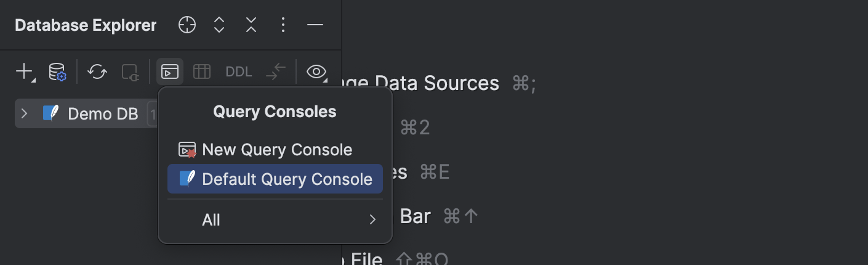Hide the Database Explorer panel
Image resolution: width=868 pixels, height=265 pixels.
315,25
